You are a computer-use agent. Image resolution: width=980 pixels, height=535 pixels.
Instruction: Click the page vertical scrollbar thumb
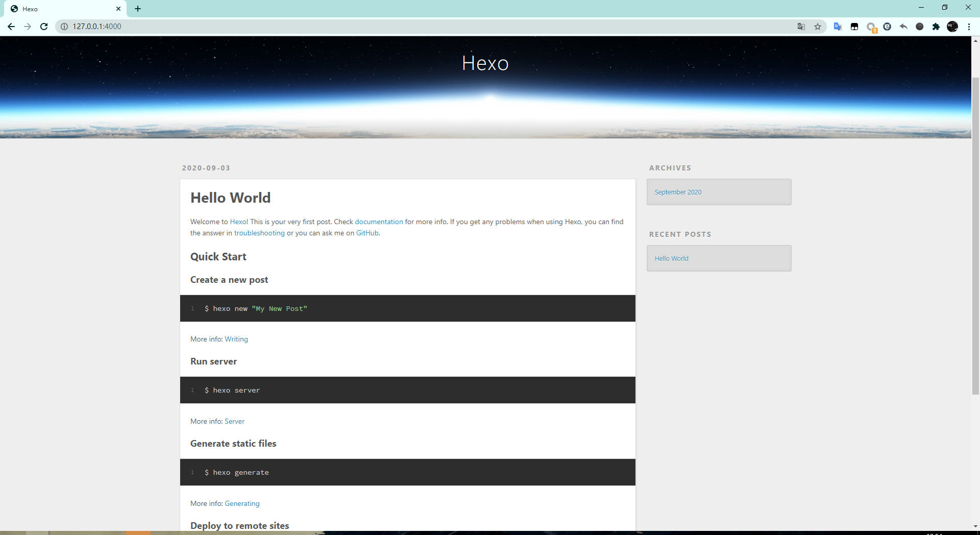click(x=975, y=235)
